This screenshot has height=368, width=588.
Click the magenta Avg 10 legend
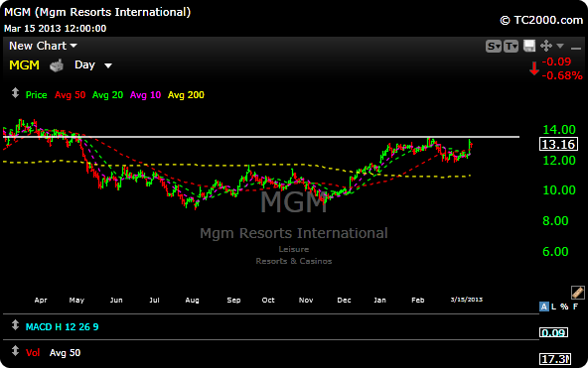[x=145, y=95]
